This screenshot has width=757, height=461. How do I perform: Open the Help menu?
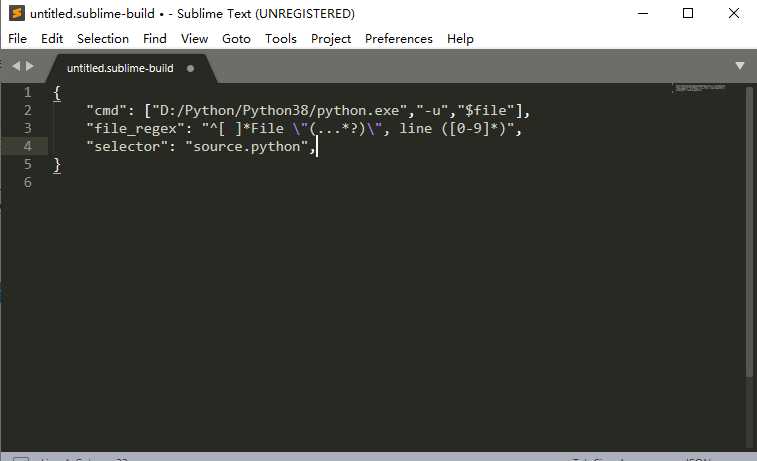460,39
